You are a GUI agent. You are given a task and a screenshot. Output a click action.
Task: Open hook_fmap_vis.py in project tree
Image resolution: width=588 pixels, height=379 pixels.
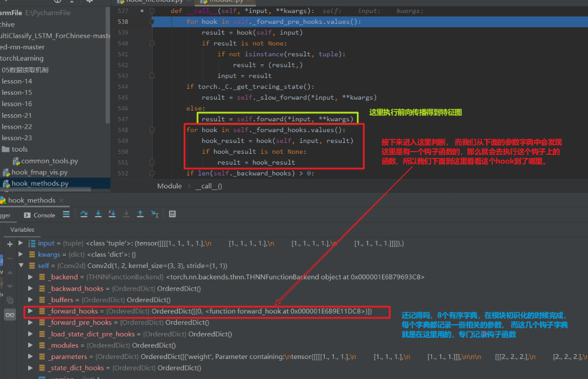(40, 172)
